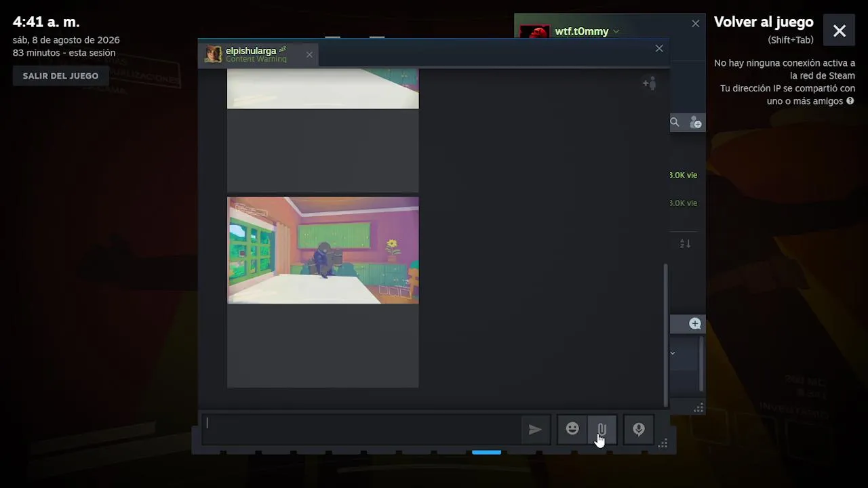
Task: Show IP sharing help question mark
Action: pos(850,101)
